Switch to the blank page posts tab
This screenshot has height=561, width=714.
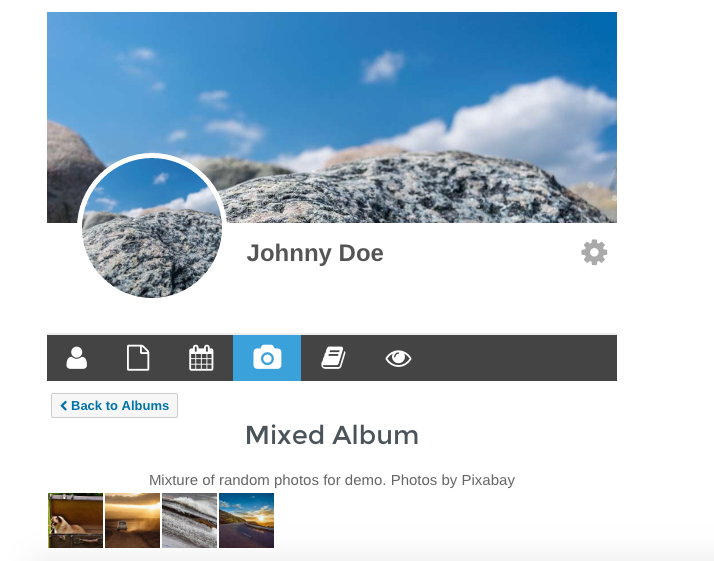click(x=138, y=358)
